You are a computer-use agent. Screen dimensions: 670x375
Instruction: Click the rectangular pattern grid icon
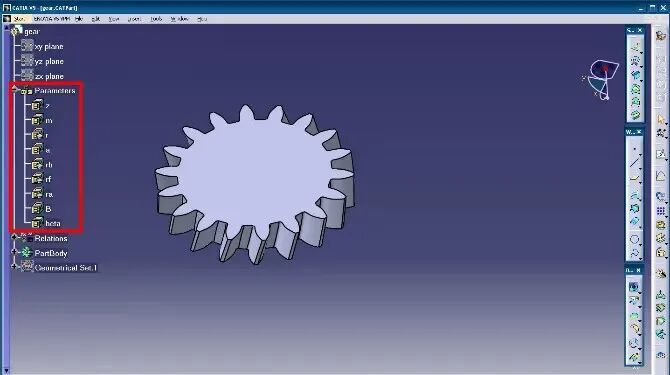pyautogui.click(x=661, y=211)
